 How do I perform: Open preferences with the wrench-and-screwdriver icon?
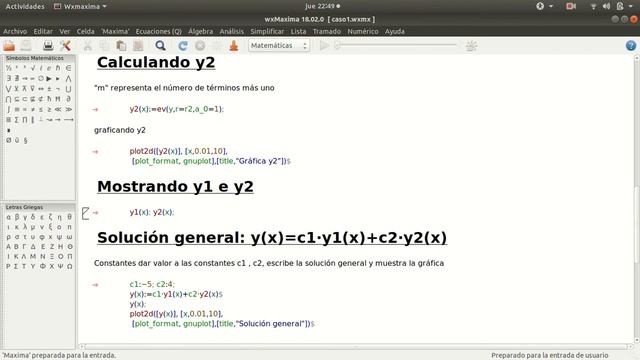[x=65, y=46]
